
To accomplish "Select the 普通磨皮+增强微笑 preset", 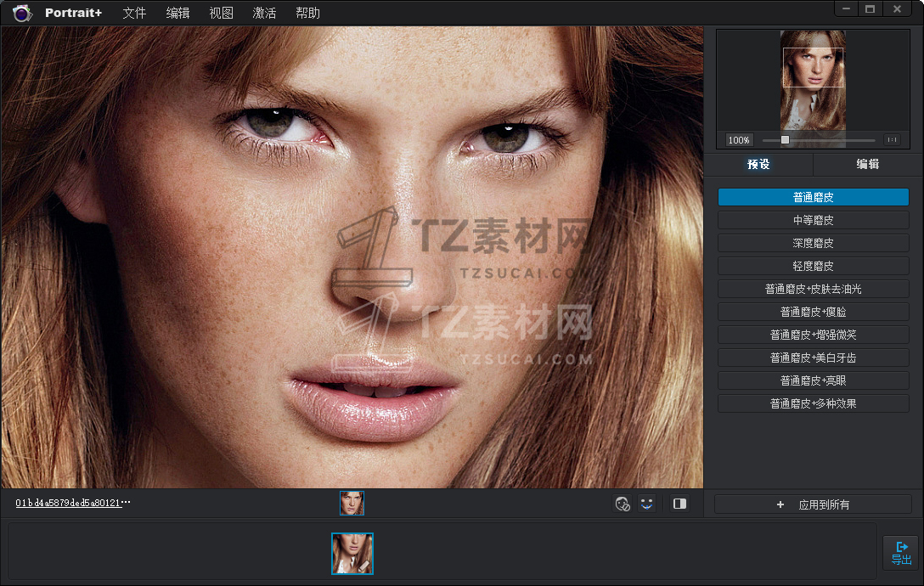I will click(814, 335).
